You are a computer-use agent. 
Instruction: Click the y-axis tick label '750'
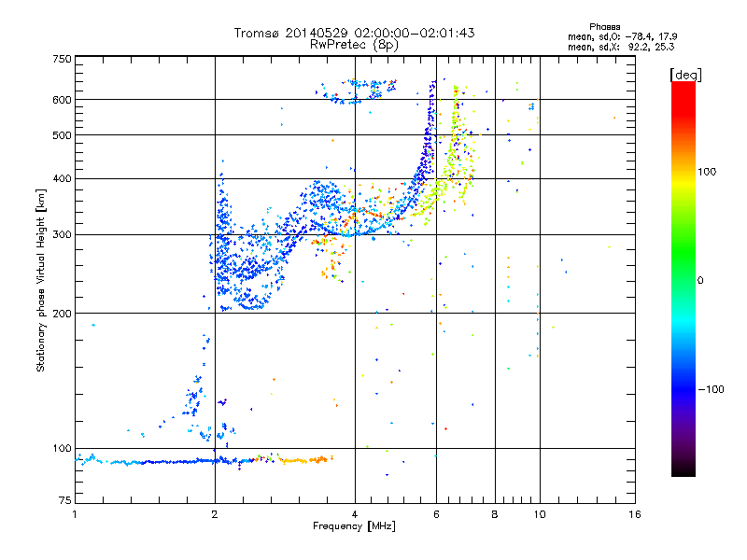click(62, 59)
